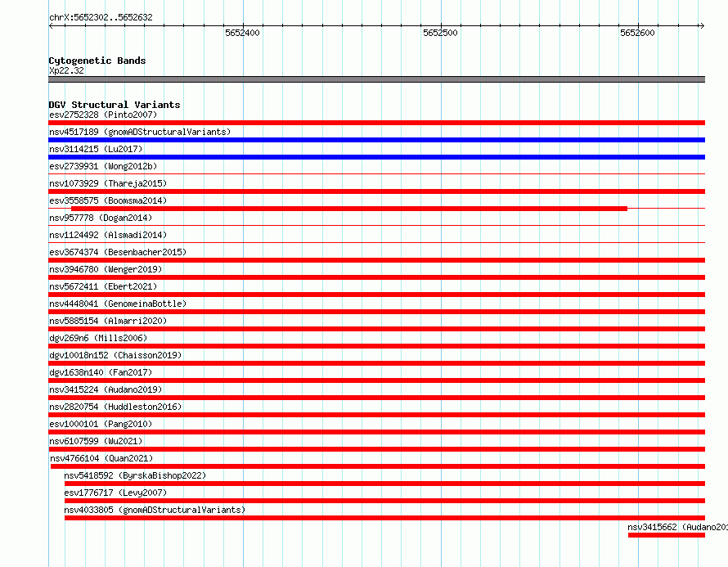This screenshot has height=567, width=728.
Task: Click the short red bar under nsv3415662
Action: pos(667,535)
